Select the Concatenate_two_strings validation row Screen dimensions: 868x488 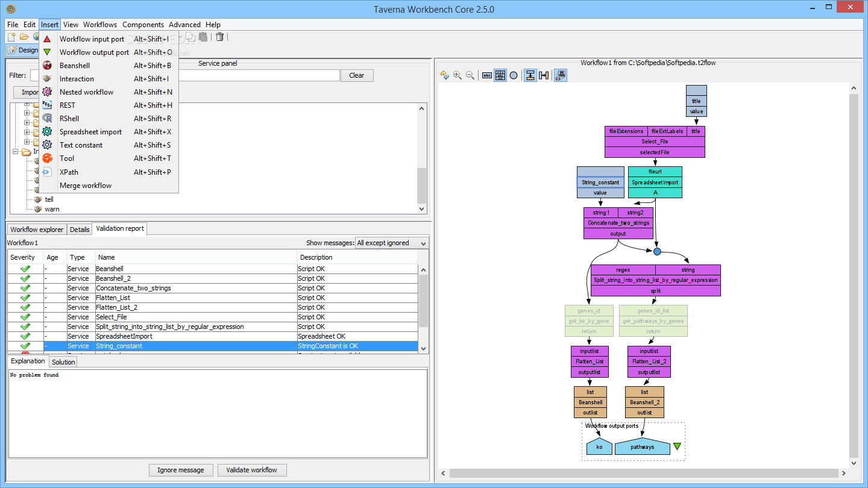pyautogui.click(x=213, y=288)
